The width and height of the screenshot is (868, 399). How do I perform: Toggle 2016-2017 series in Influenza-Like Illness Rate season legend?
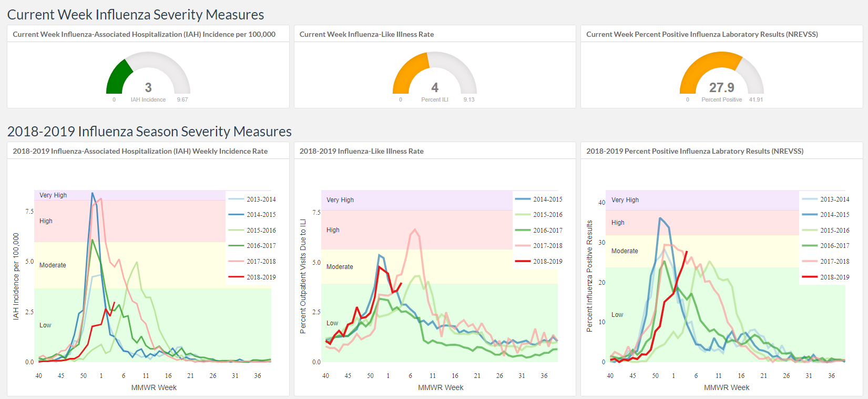coord(539,231)
